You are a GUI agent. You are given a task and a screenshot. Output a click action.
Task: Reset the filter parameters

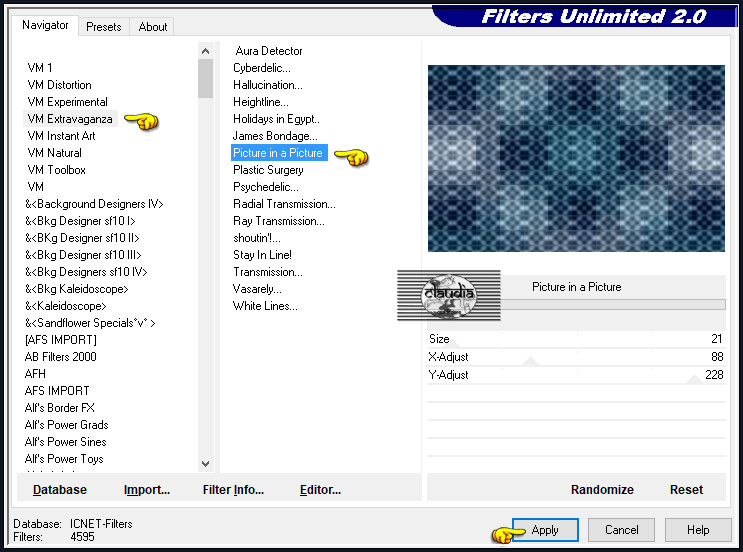pyautogui.click(x=686, y=490)
